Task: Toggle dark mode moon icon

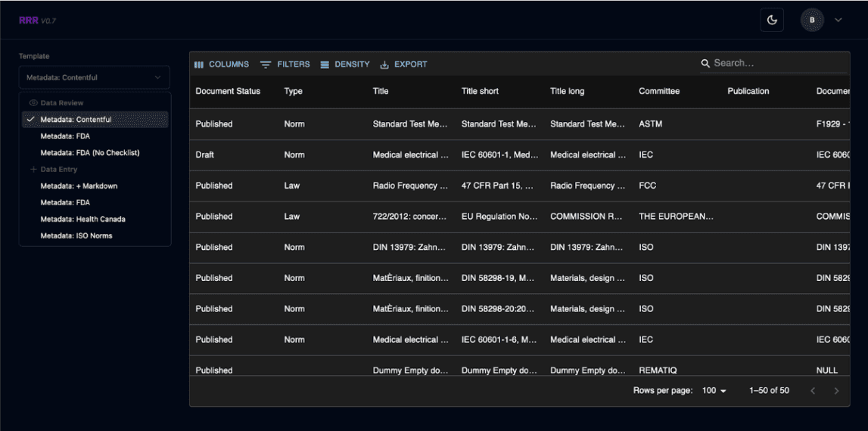Action: pyautogui.click(x=772, y=20)
